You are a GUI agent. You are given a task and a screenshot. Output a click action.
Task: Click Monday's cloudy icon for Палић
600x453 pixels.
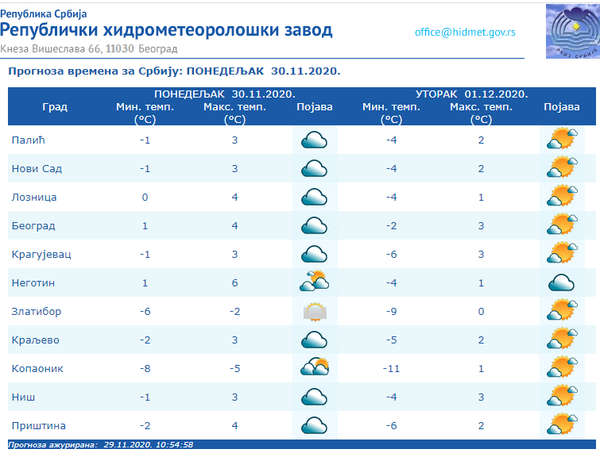point(316,140)
